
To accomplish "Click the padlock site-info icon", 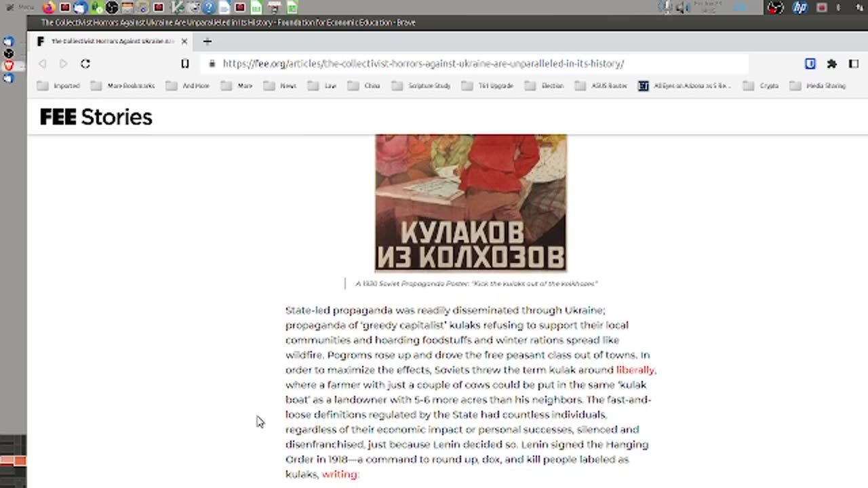I will [212, 64].
